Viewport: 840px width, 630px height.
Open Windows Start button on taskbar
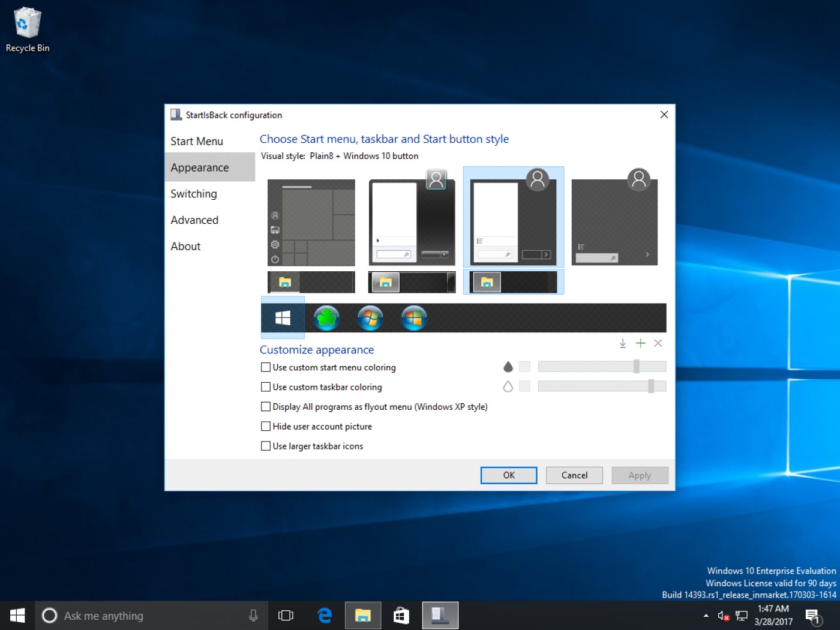tap(17, 616)
